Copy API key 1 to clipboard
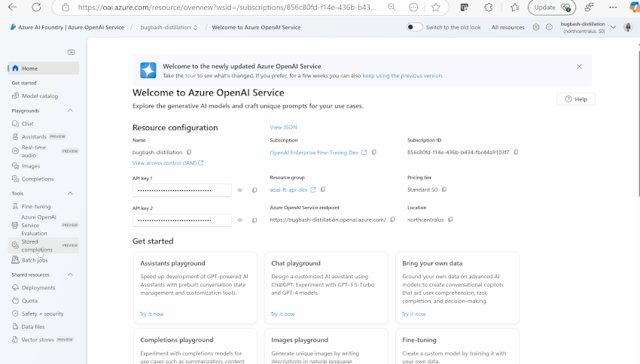This screenshot has width=640, height=364. [254, 190]
